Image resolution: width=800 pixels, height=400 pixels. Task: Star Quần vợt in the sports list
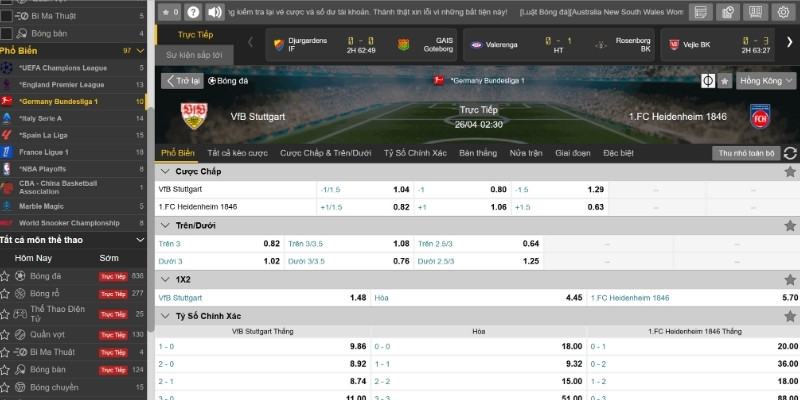tap(5, 335)
